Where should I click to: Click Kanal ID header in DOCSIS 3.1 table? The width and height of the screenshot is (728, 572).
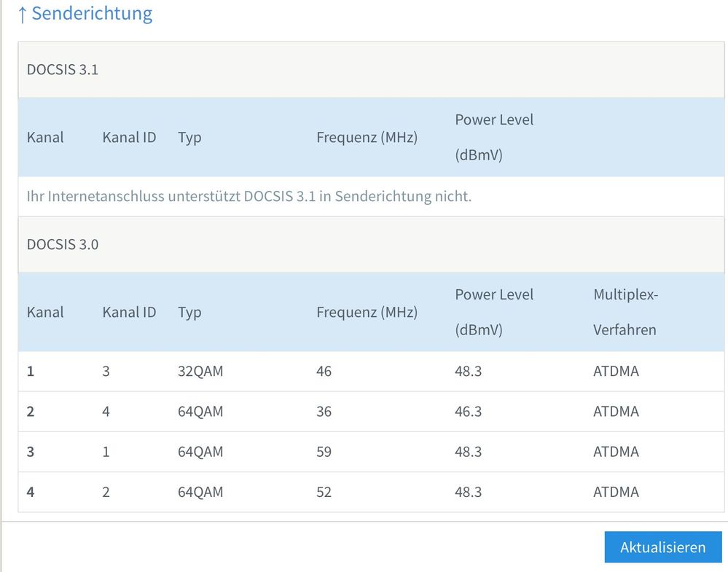(129, 137)
